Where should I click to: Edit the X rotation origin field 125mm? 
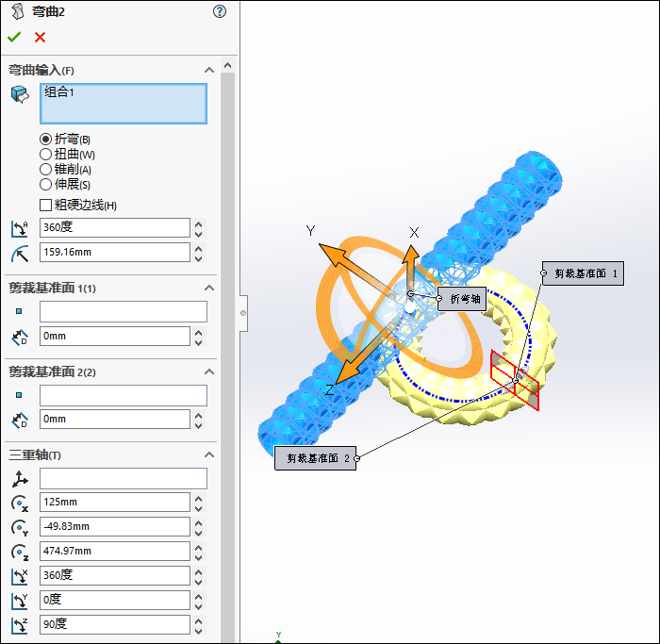pos(114,503)
